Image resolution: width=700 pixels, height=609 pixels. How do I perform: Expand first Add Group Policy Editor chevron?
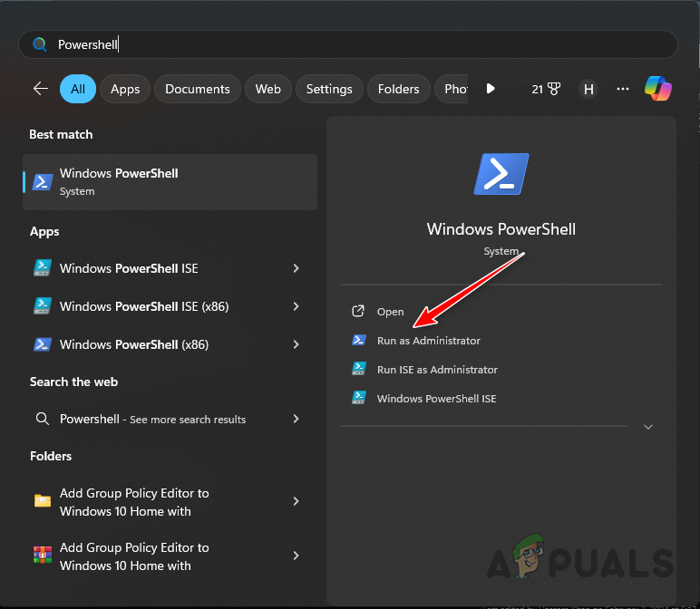(296, 501)
